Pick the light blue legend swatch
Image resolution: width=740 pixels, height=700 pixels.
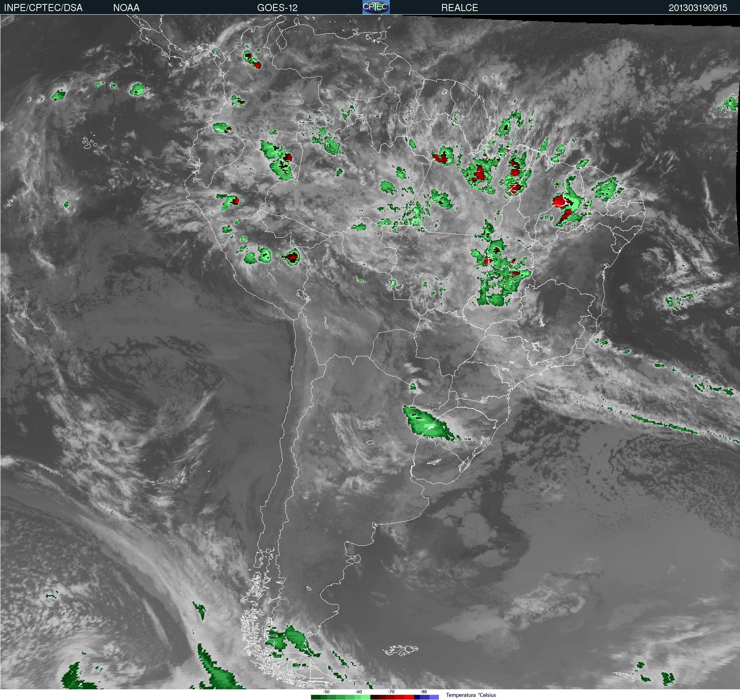pyautogui.click(x=434, y=697)
